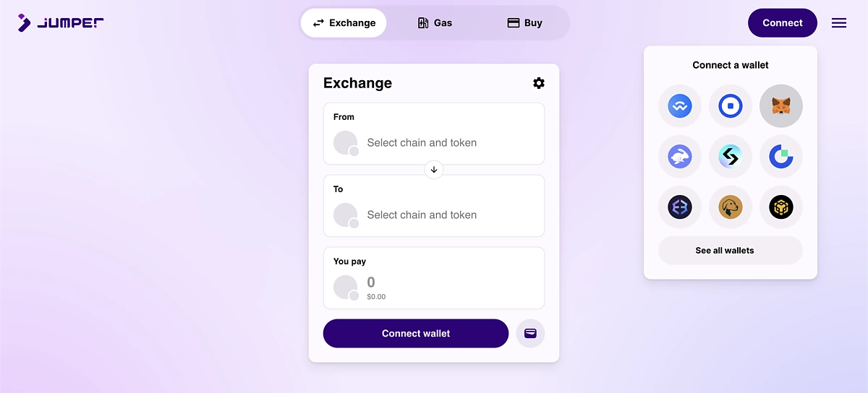Click the purple Connect wallet button
Viewport: 868px width, 393px height.
pyautogui.click(x=416, y=334)
